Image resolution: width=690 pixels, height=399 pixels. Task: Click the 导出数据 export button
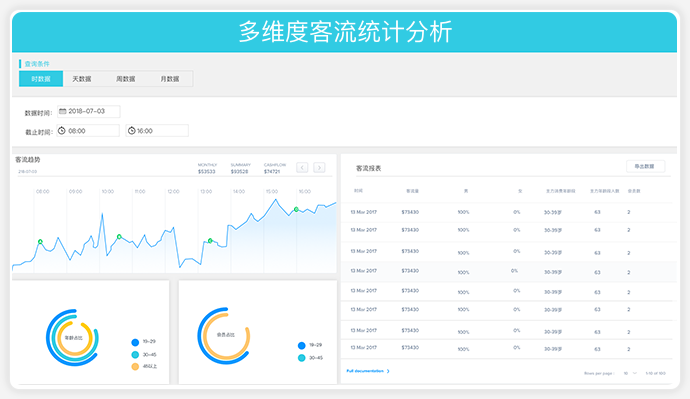[x=645, y=166]
